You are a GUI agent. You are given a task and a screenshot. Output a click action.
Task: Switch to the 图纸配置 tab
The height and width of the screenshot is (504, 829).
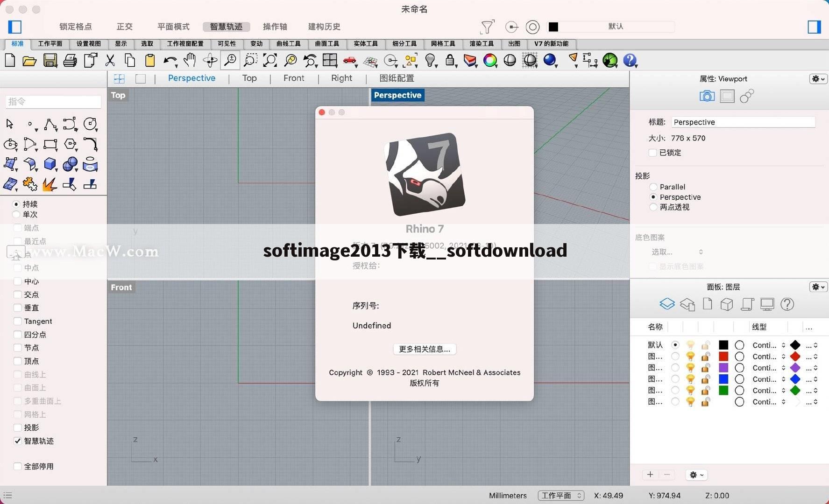pos(397,78)
